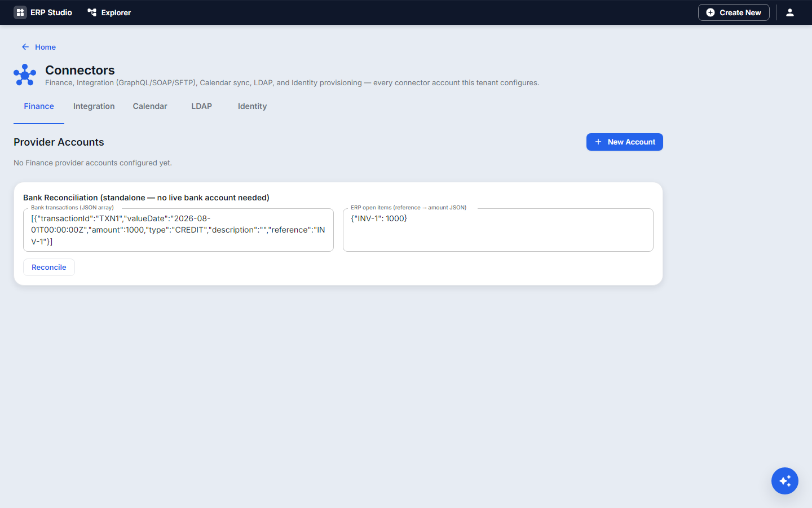Focus the Bank transactions JSON field

click(x=178, y=230)
